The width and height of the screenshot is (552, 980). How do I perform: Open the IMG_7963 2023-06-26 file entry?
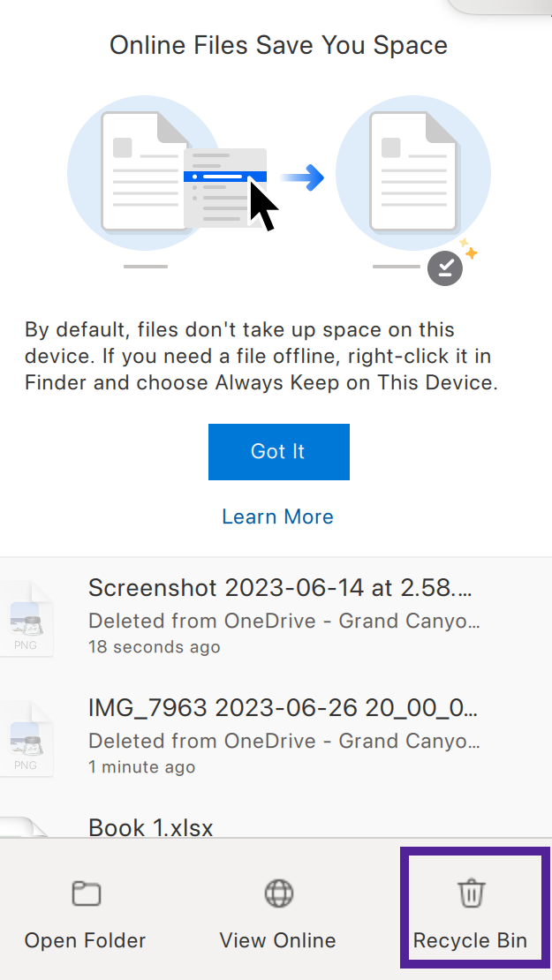click(276, 738)
